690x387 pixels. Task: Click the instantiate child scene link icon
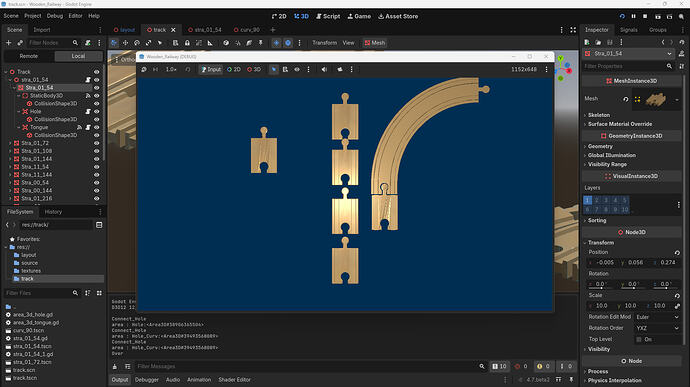coord(20,43)
